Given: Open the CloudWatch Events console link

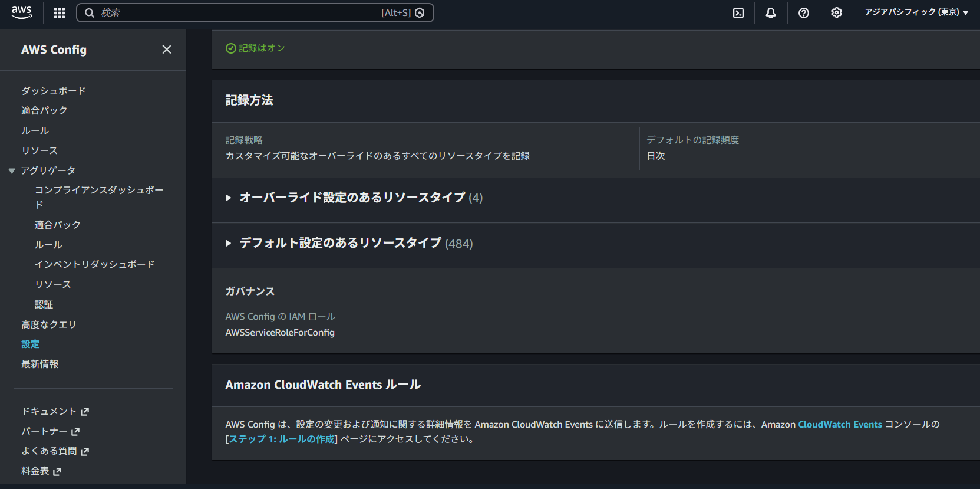Looking at the screenshot, I should (840, 425).
